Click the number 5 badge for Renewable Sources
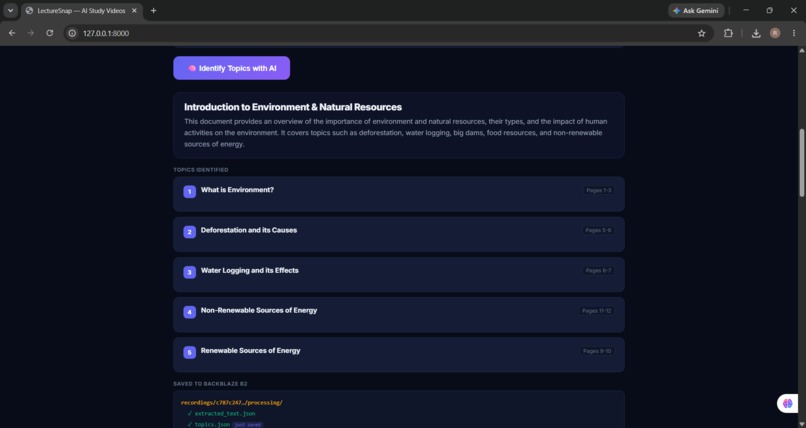Viewport: 806px width, 428px height. click(x=190, y=352)
